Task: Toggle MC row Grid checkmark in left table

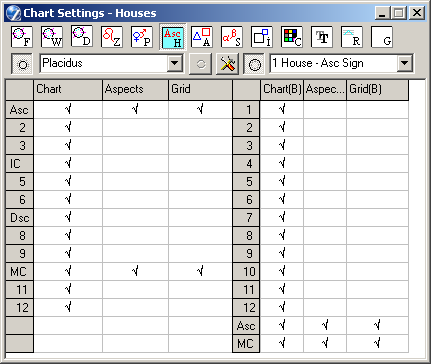Action: coord(200,271)
